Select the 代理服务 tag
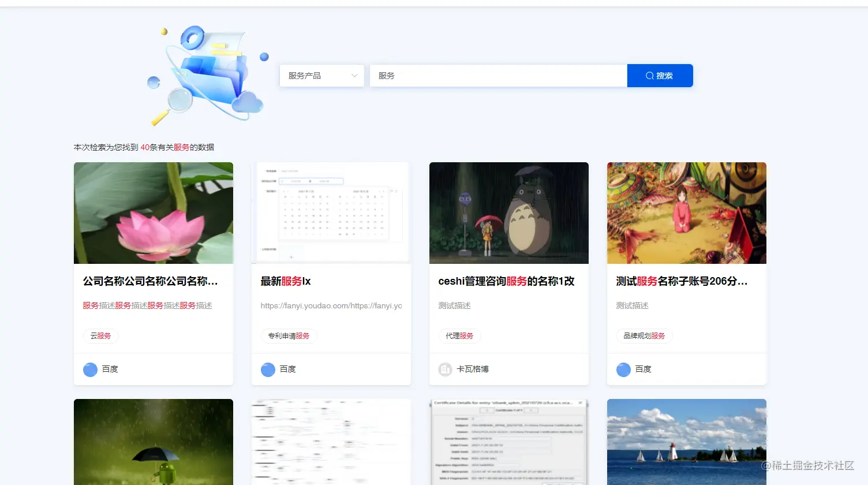 [x=459, y=336]
